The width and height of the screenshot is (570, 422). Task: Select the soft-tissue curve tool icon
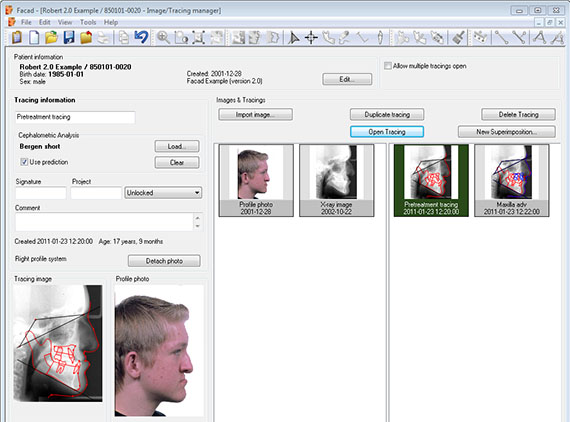point(345,37)
